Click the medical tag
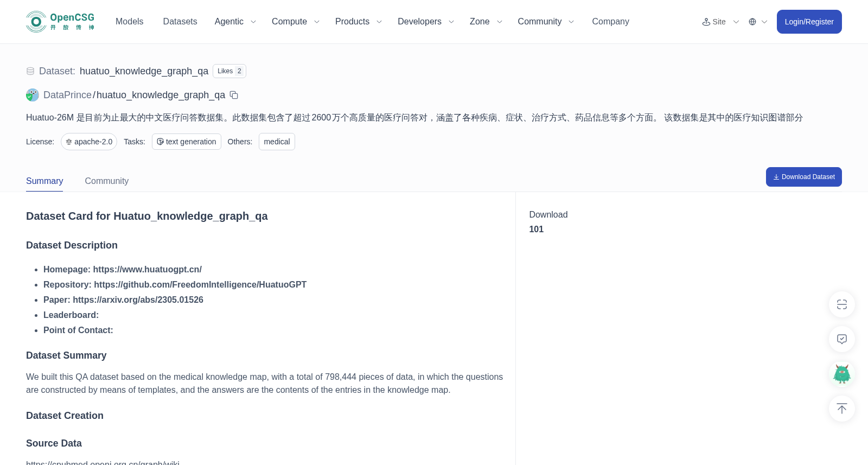Image resolution: width=868 pixels, height=465 pixels. [277, 142]
